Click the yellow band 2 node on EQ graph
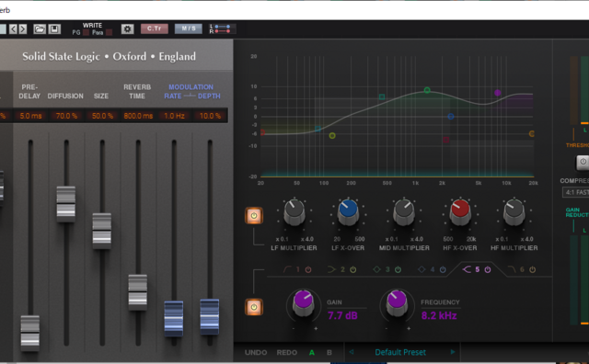Viewport: 589px width, 364px height. 332,135
